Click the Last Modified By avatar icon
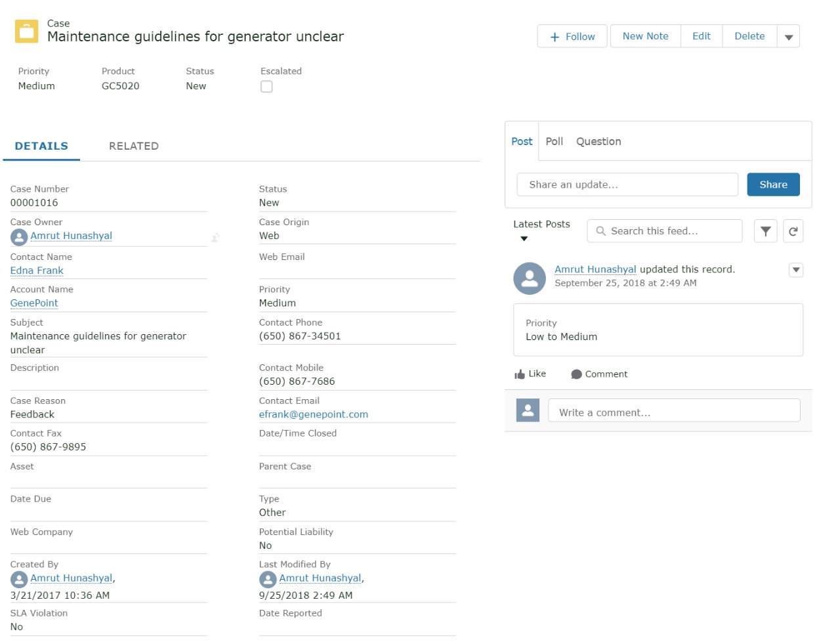 268,579
